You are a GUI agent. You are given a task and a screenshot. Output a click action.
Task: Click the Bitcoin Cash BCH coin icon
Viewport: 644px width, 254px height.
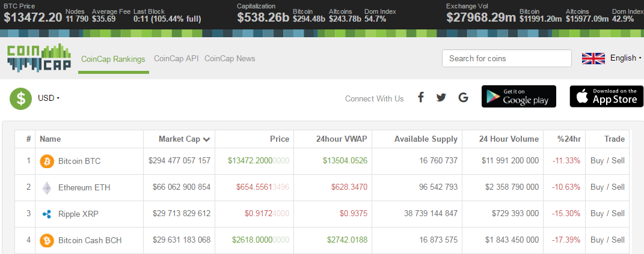[x=46, y=240]
